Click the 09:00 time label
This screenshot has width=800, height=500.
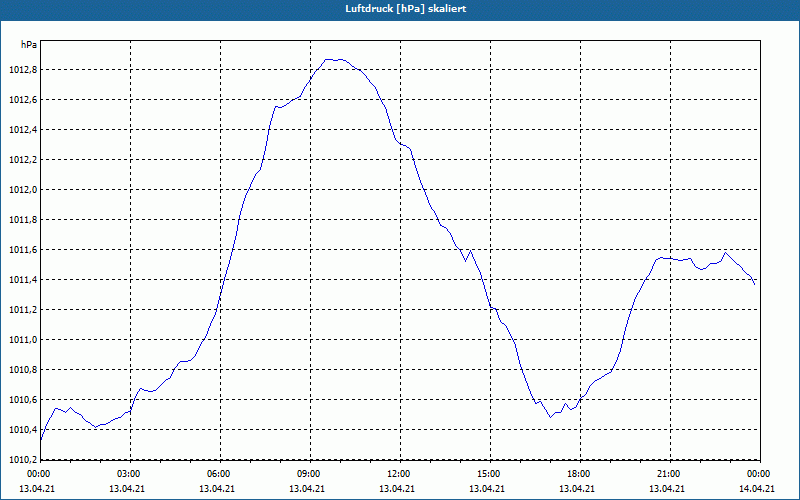pos(307,474)
